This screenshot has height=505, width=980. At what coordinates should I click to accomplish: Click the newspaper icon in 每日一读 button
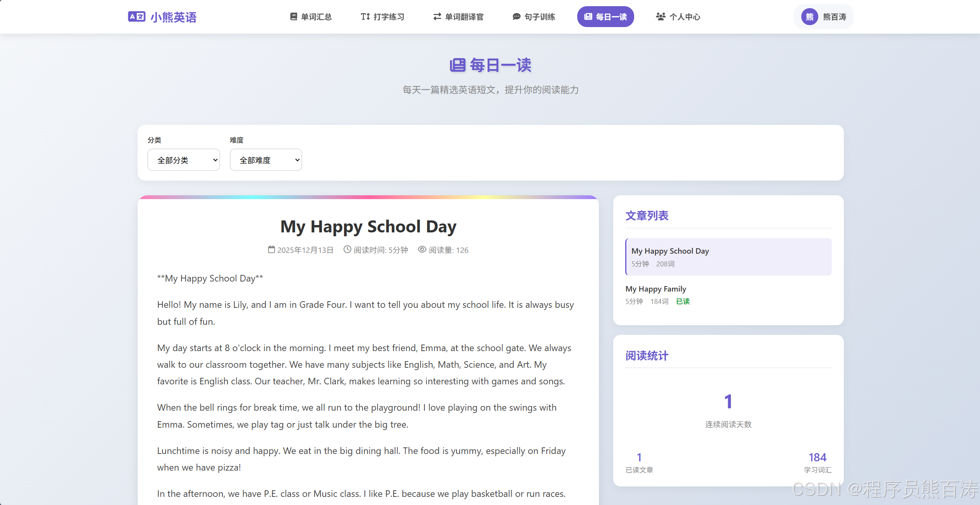coord(588,17)
